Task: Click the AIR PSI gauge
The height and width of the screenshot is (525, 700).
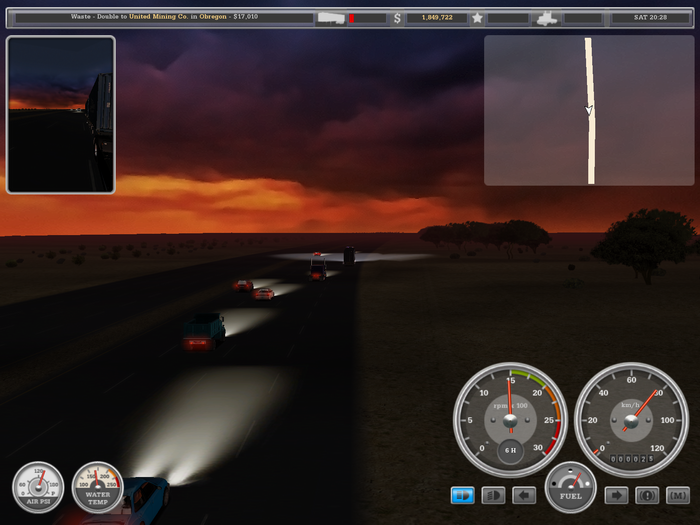Action: tap(38, 487)
